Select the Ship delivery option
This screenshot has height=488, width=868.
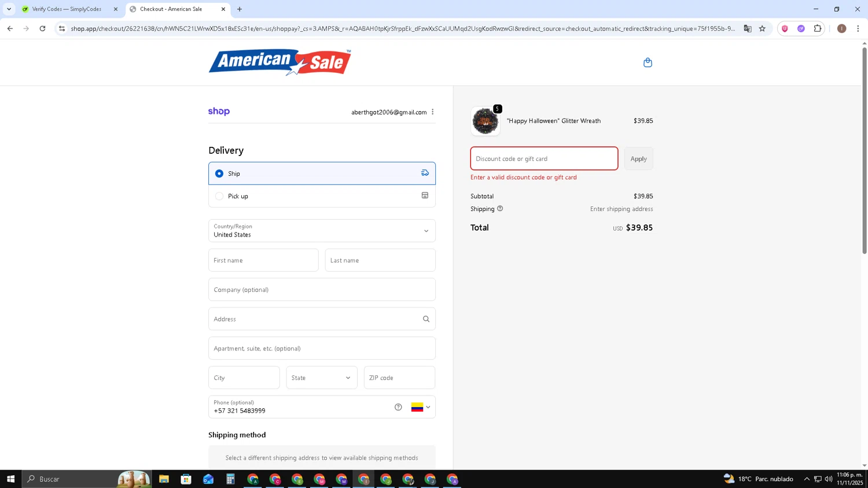pos(322,173)
